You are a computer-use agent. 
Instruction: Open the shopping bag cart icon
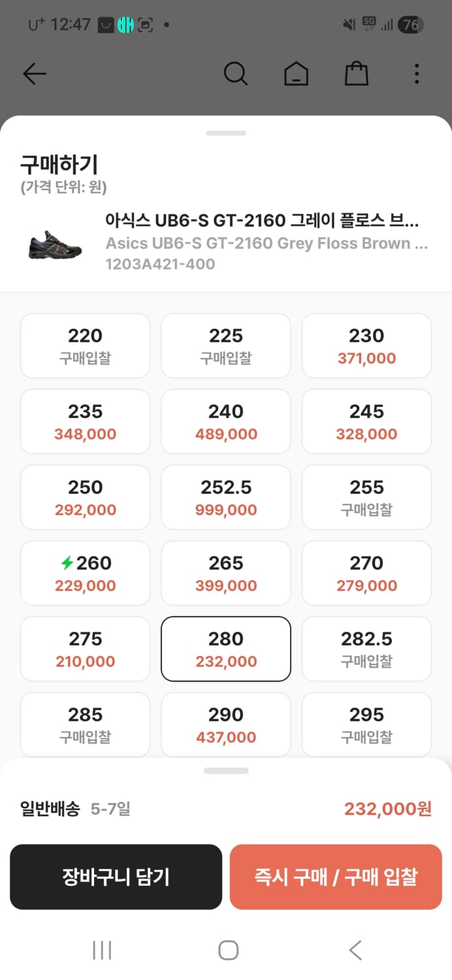pyautogui.click(x=357, y=74)
